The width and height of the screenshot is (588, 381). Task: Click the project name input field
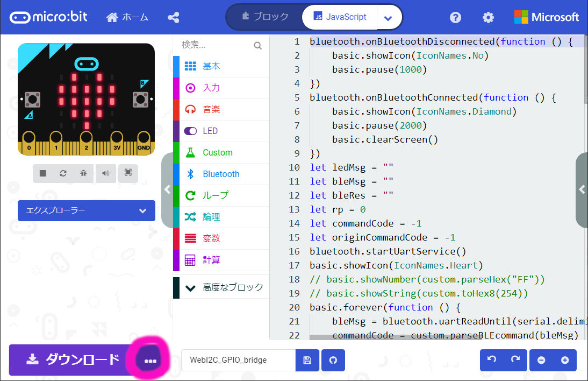[x=238, y=360]
